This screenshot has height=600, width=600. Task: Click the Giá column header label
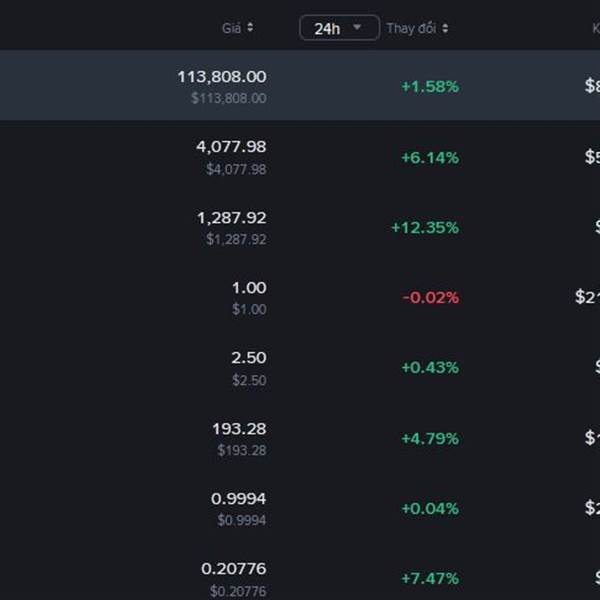coord(231,28)
